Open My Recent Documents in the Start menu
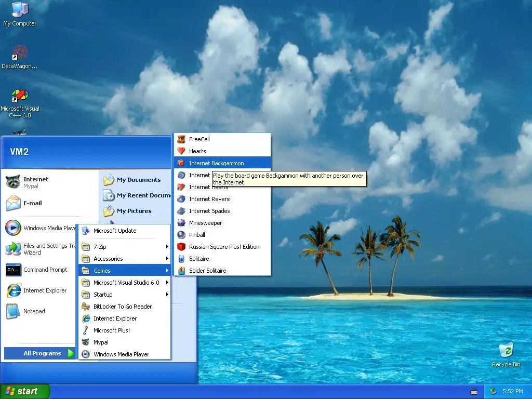Viewport: 532px width, 399px height. coord(136,195)
